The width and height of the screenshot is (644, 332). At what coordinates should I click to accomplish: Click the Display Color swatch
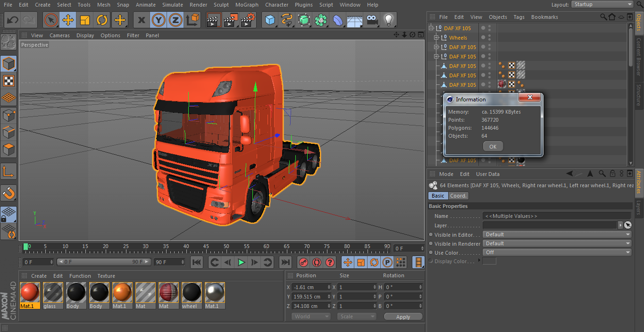click(x=489, y=261)
